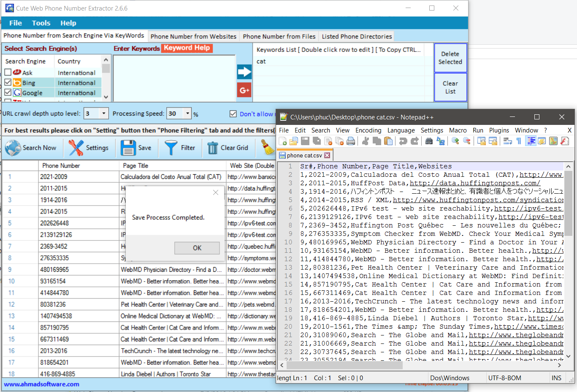
Task: Click the Copy icon in Notepad++ toolbar
Action: [x=377, y=141]
